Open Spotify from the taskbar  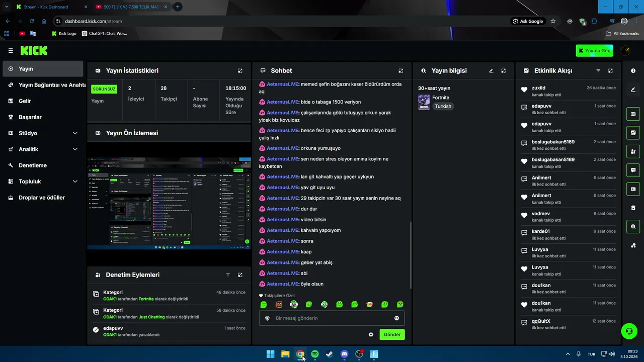point(314,354)
